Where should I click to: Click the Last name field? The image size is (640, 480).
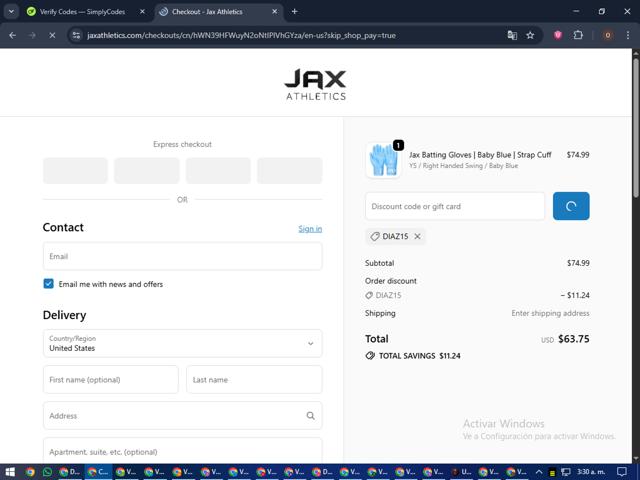(254, 380)
